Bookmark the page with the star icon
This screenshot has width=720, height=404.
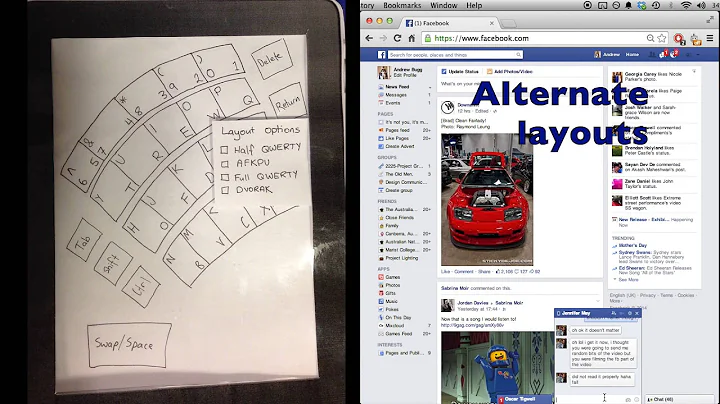click(x=662, y=39)
